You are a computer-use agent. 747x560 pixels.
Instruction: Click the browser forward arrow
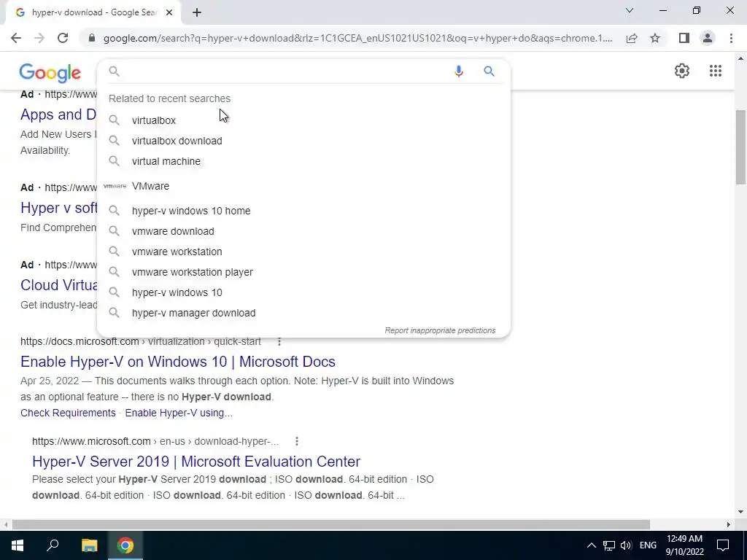[x=39, y=38]
